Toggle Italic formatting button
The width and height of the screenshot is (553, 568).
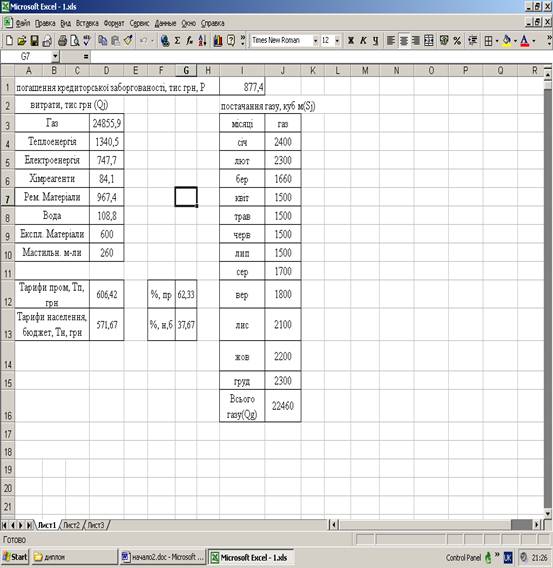pyautogui.click(x=363, y=41)
